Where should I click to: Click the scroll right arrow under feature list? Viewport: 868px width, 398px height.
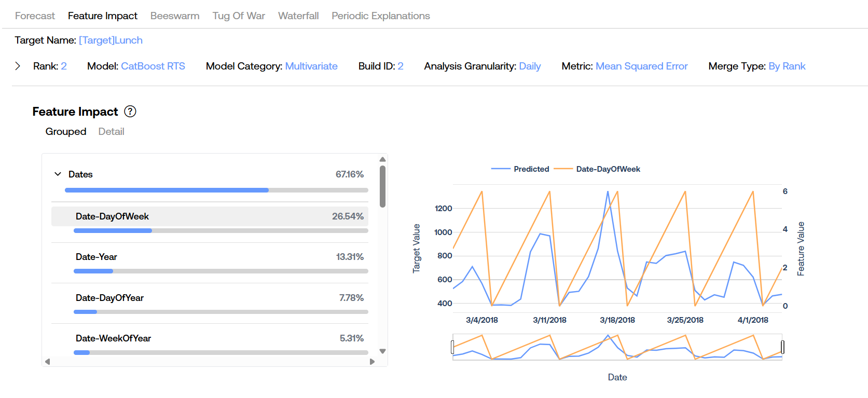(x=372, y=362)
